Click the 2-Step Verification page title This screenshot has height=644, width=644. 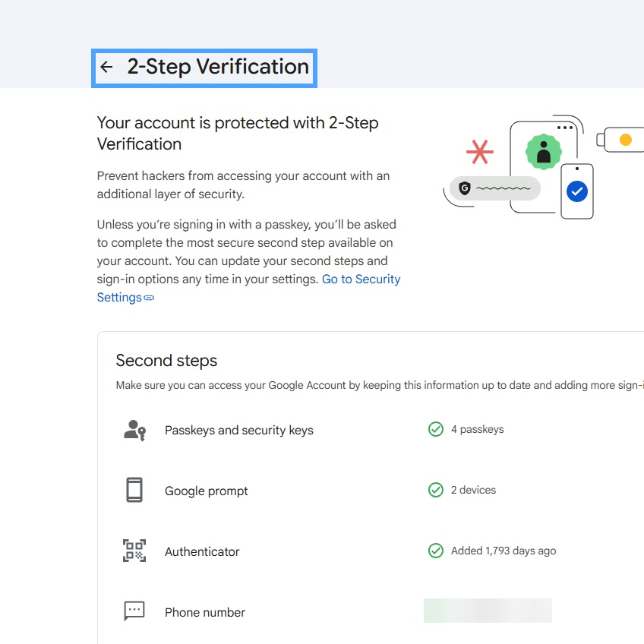pyautogui.click(x=218, y=67)
